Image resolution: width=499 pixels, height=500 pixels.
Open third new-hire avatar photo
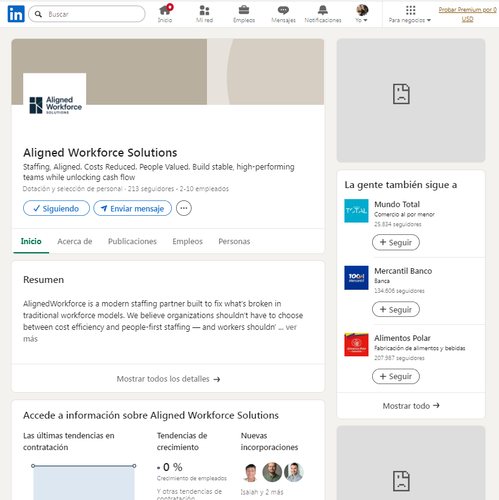[294, 472]
